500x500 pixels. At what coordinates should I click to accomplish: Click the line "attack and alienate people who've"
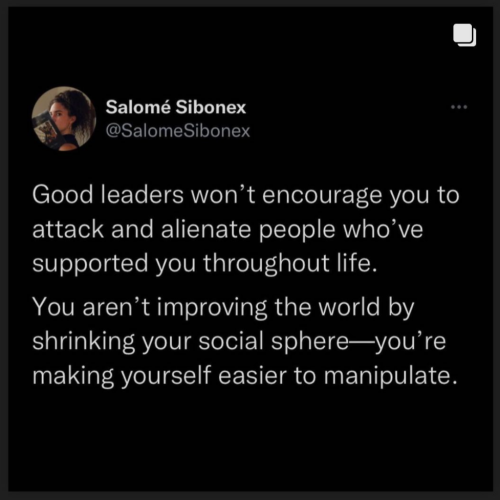click(228, 229)
